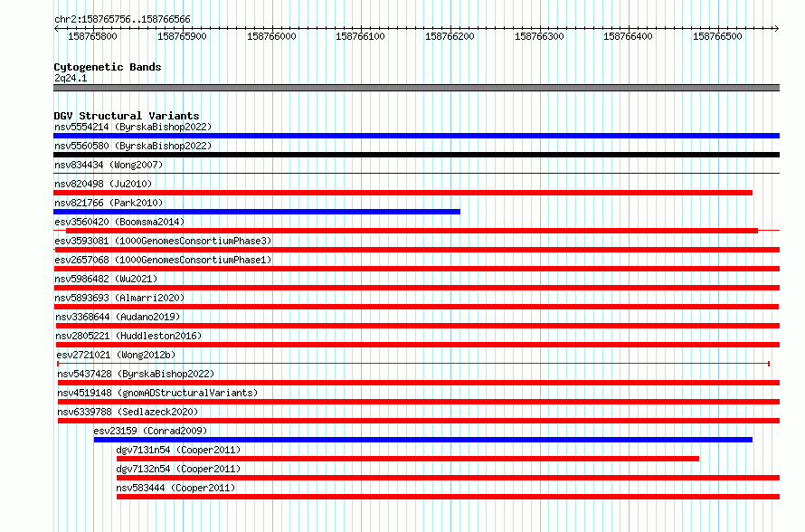Click the right arrow of the coordinate ruler

[x=777, y=29]
